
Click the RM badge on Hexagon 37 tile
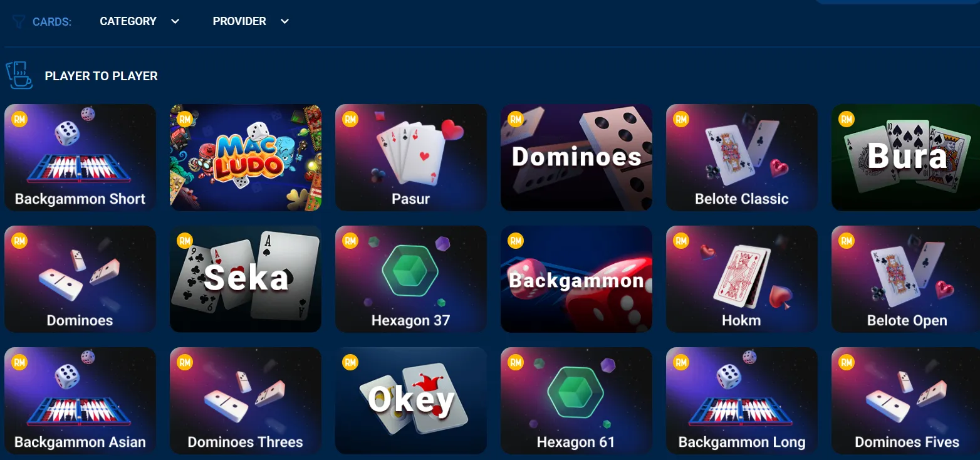click(x=350, y=241)
